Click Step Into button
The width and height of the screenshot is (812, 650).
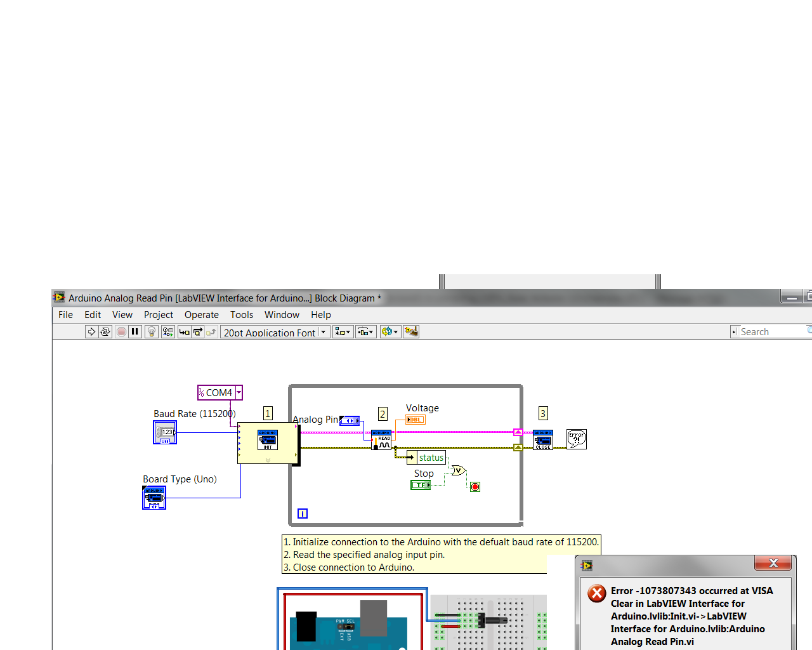click(184, 331)
